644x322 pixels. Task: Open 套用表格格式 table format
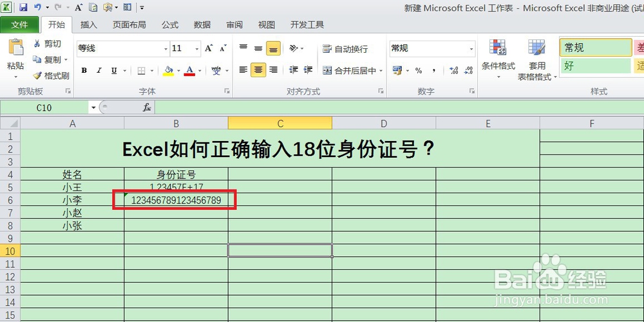(537, 60)
